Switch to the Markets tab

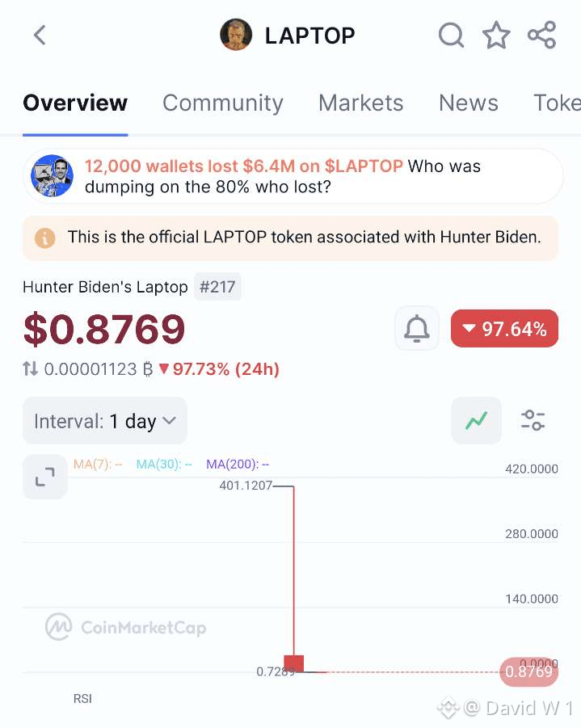[x=361, y=103]
